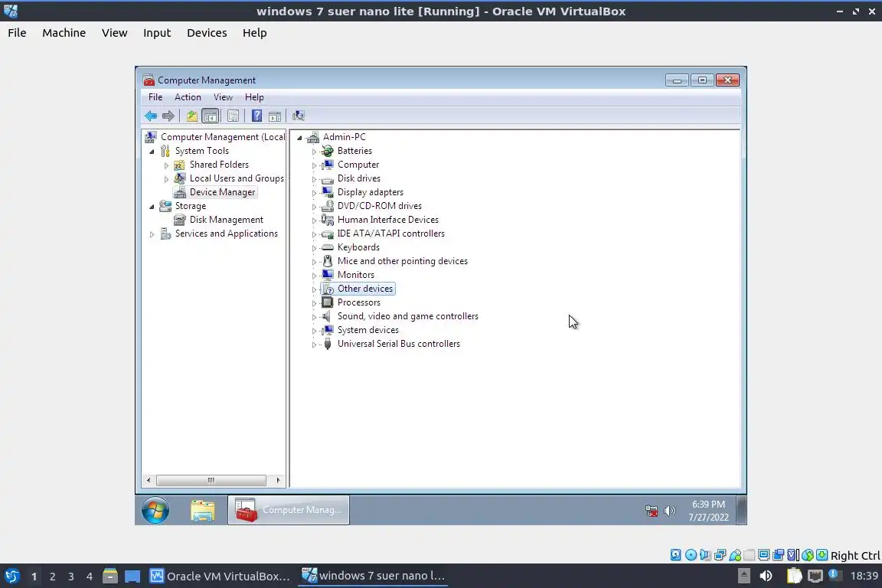Click host show desktop panel icon
882x588 pixels.
point(132,577)
